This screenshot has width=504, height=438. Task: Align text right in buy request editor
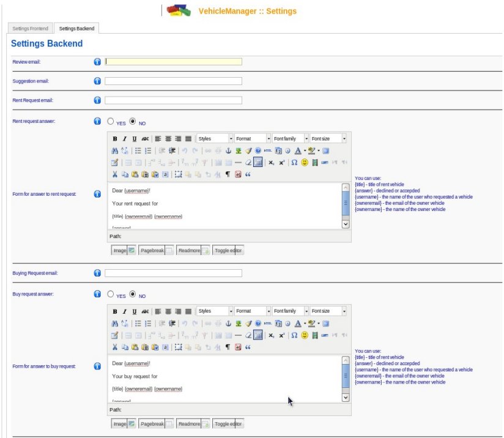click(178, 311)
